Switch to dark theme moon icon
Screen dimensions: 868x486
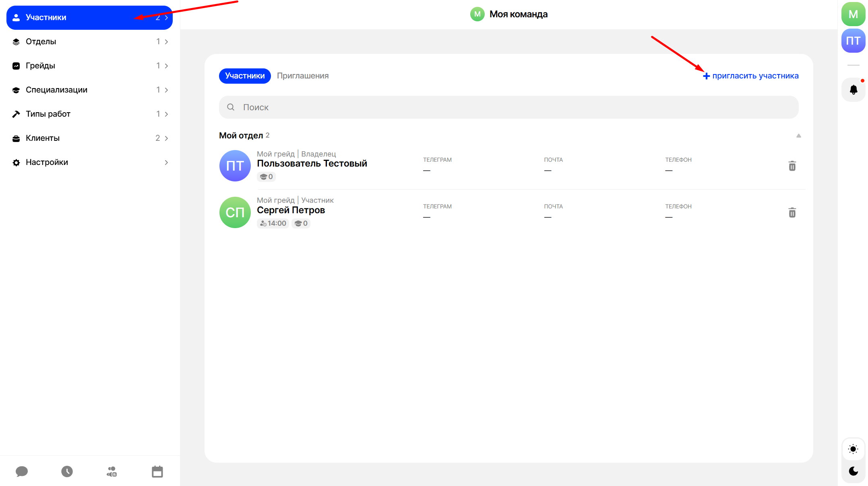tap(853, 471)
